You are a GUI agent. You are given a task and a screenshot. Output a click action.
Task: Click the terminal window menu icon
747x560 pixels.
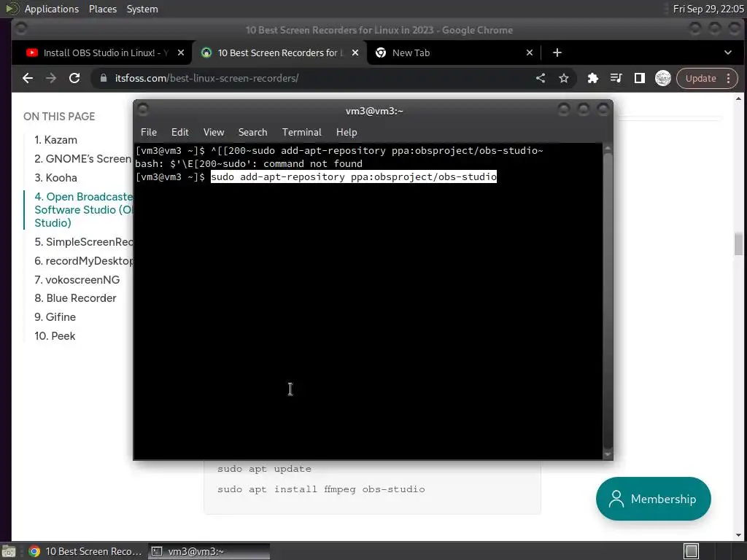coord(142,110)
